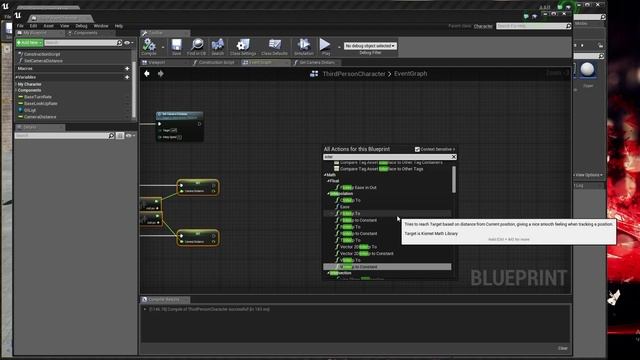
Task: Click the Unreal Engine logo icon
Action: pos(18,16)
